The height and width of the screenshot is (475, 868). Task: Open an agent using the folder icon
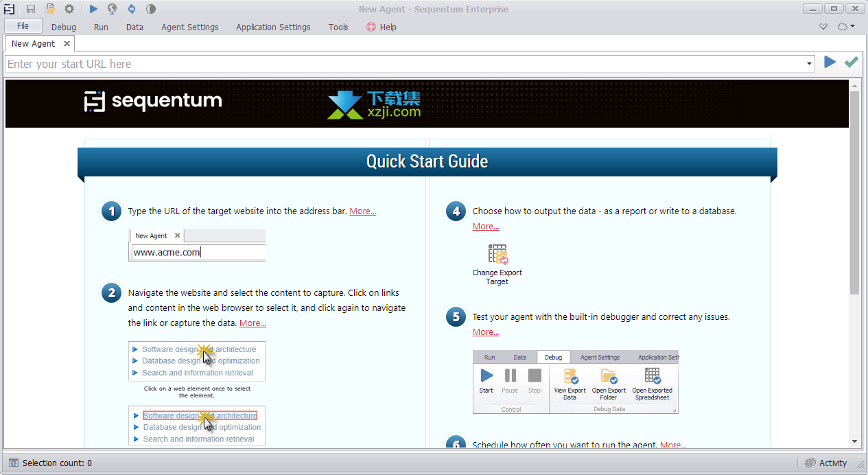tap(50, 9)
